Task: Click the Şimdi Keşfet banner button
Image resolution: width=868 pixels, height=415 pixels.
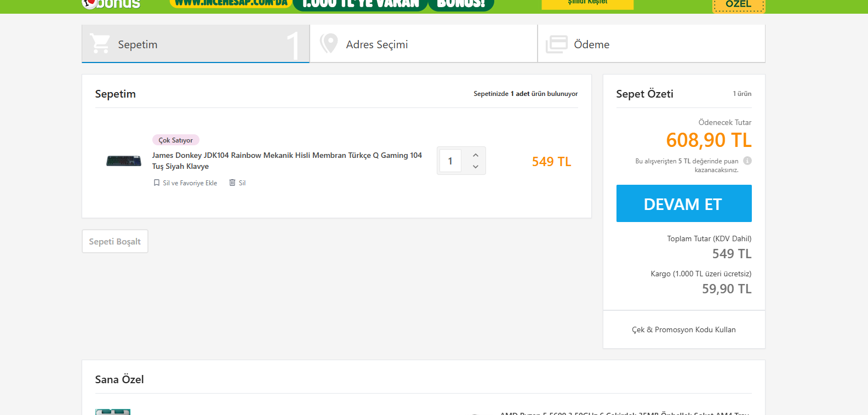Action: [x=587, y=4]
